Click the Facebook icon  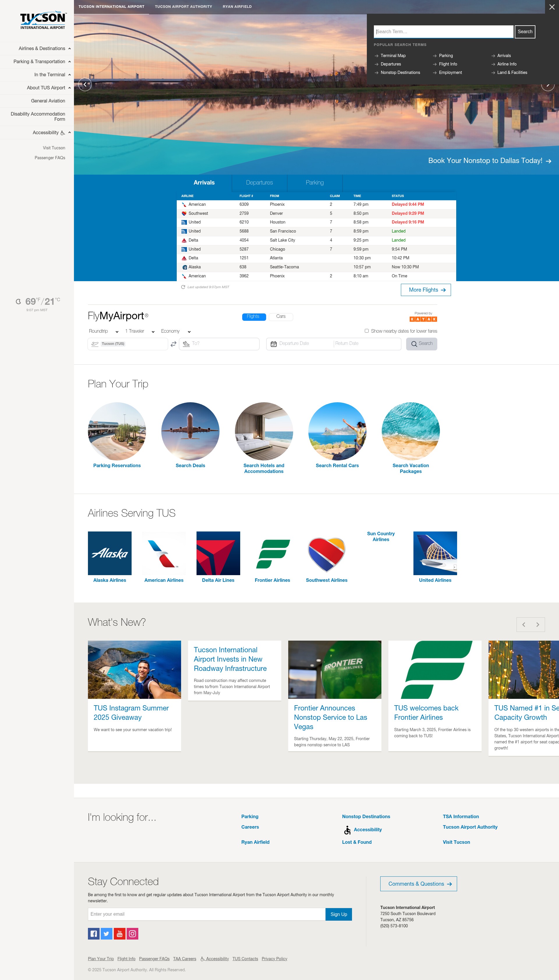tap(94, 933)
